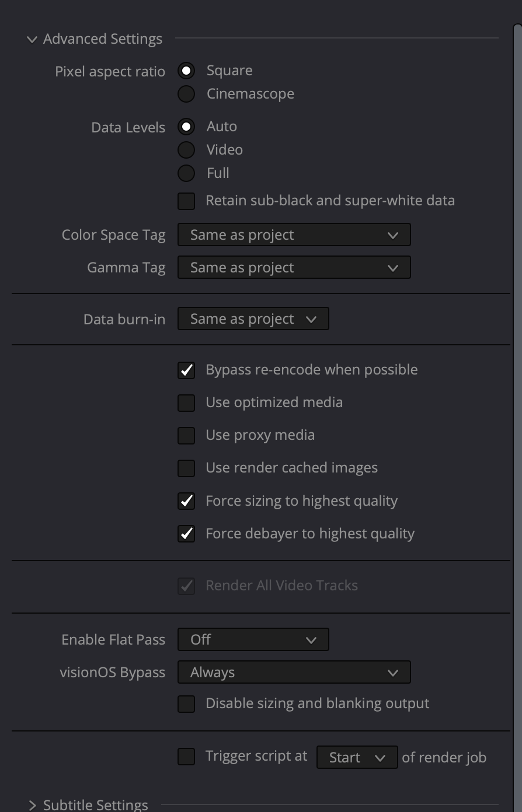
Task: Enable Use optimized media checkbox
Action: pos(186,403)
